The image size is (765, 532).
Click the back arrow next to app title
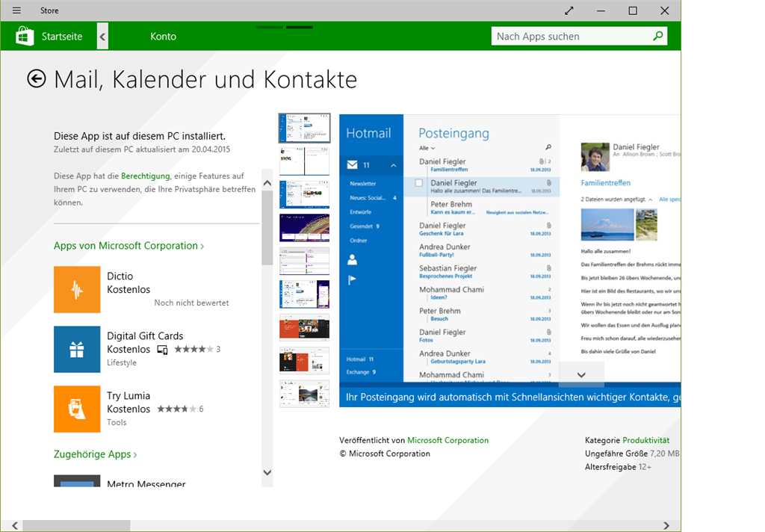[37, 78]
